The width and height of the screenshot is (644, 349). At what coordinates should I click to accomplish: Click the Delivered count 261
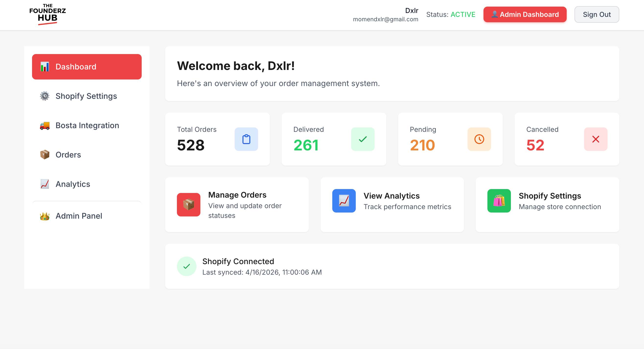306,145
